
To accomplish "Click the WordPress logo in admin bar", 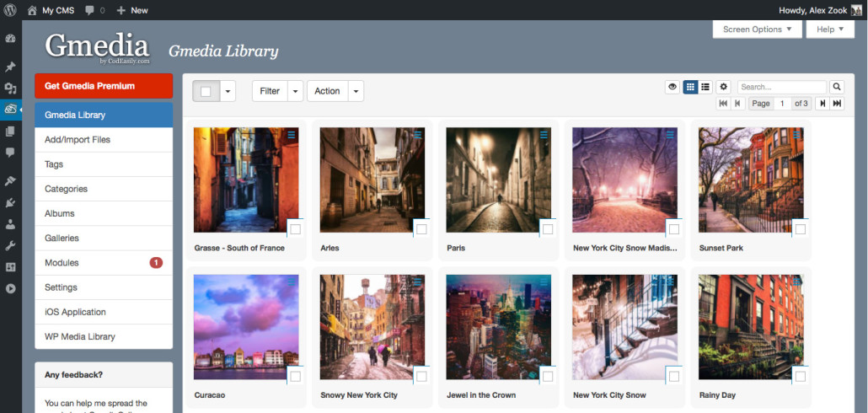I will pos(10,10).
